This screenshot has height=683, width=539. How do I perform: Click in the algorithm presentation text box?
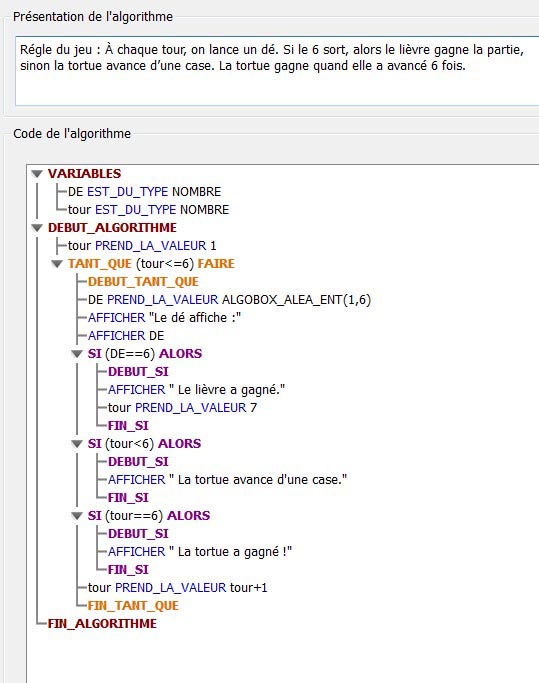277,71
